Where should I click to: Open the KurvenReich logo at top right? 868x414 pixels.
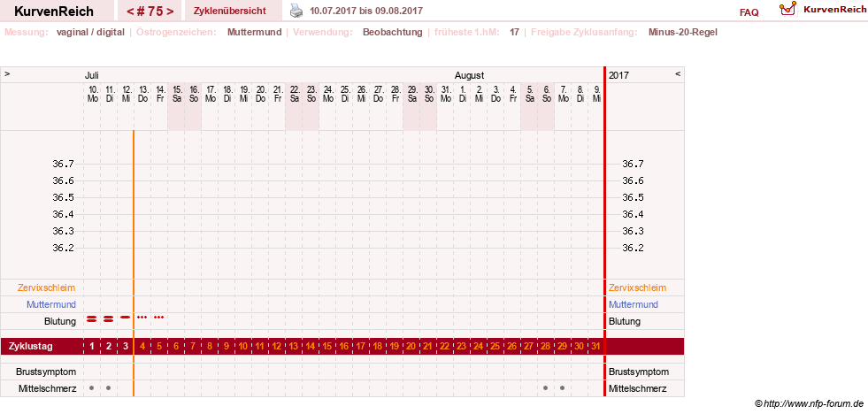pos(821,9)
